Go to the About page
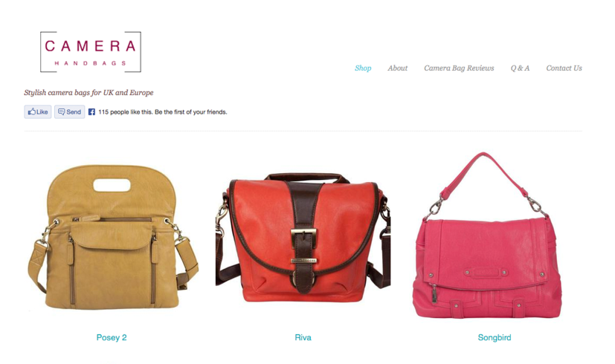 [x=397, y=68]
